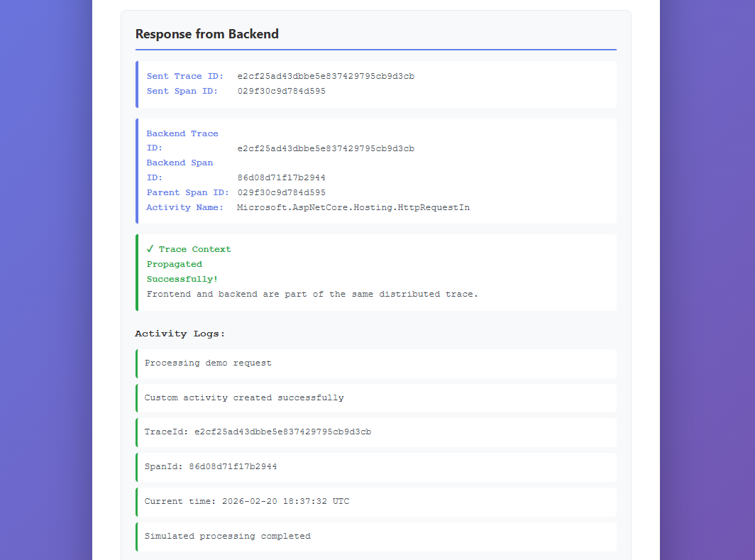Click the Simulated processing completed entry

pos(227,536)
